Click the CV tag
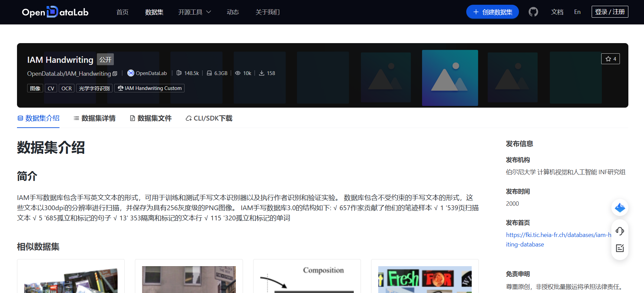The width and height of the screenshot is (644, 293). [51, 88]
